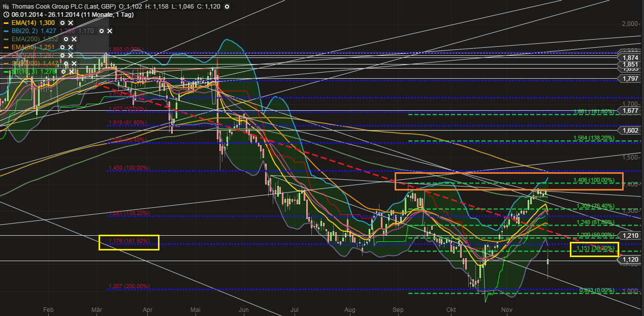Click the Nov label on the time axis
The width and height of the screenshot is (644, 316).
coord(506,309)
